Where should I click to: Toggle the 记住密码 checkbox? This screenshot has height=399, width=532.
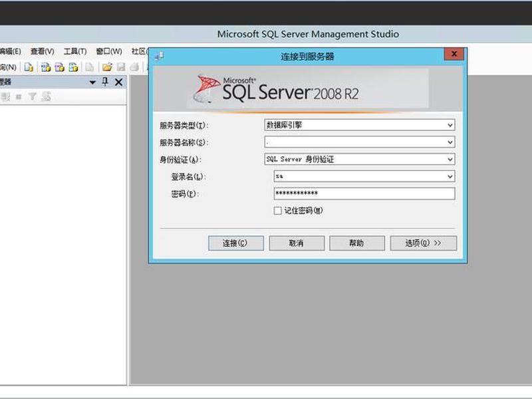tap(277, 211)
